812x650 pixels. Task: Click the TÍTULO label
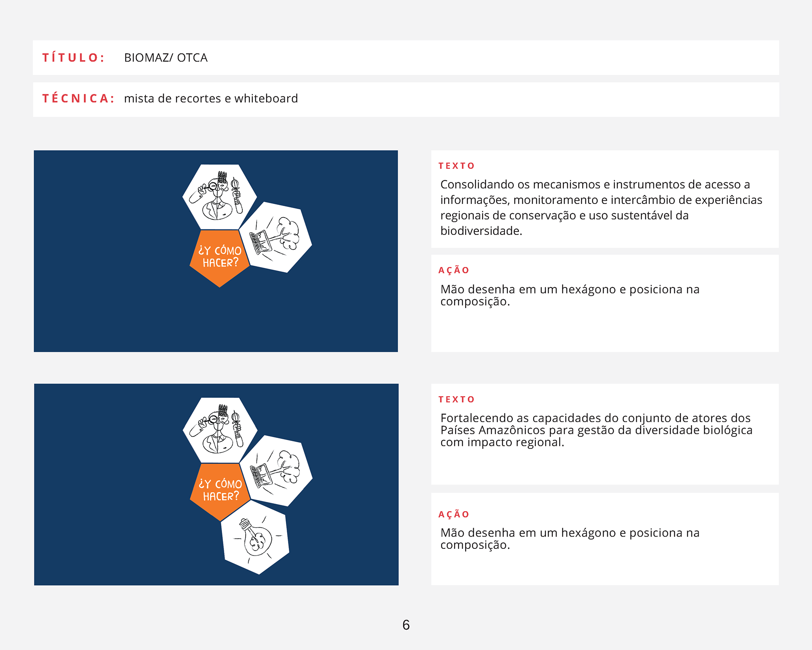pos(73,58)
